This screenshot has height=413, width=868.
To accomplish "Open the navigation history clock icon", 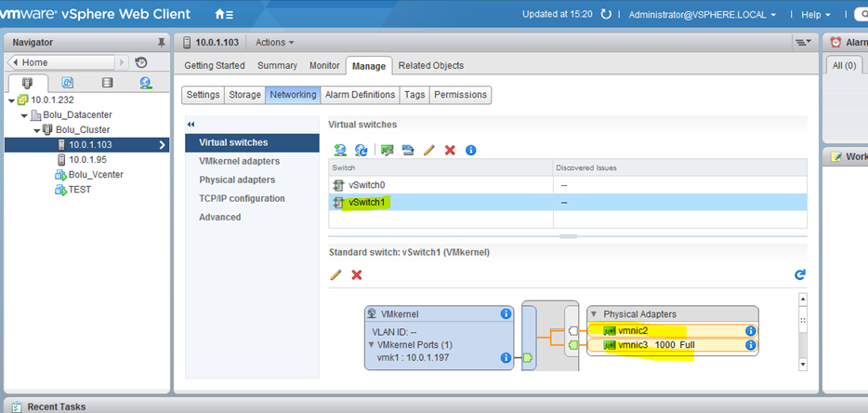I will pos(141,62).
